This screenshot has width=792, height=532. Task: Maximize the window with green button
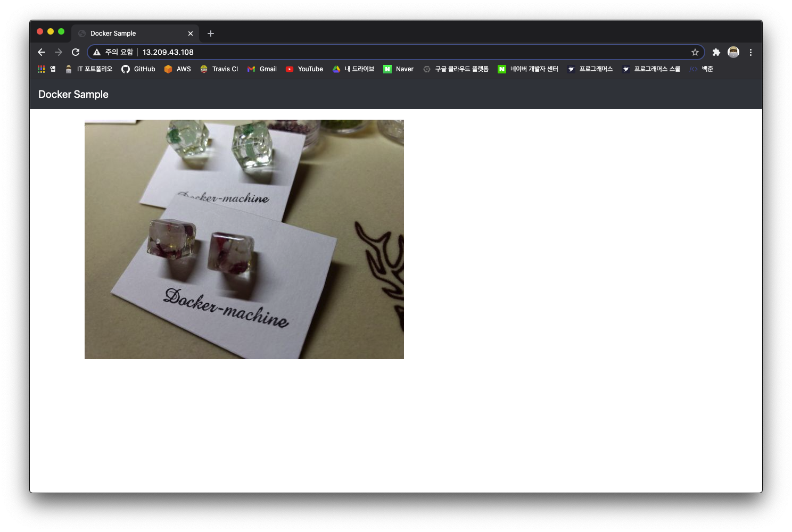click(x=61, y=31)
